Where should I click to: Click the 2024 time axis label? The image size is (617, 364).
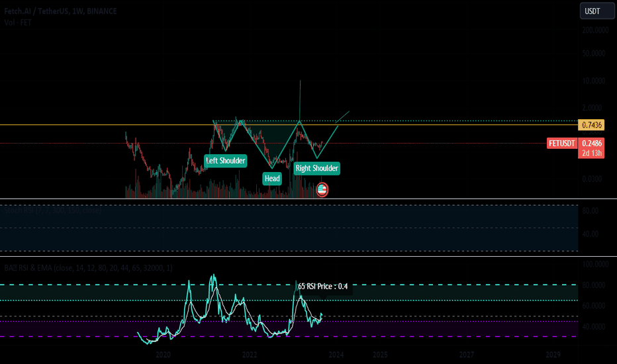pyautogui.click(x=336, y=355)
